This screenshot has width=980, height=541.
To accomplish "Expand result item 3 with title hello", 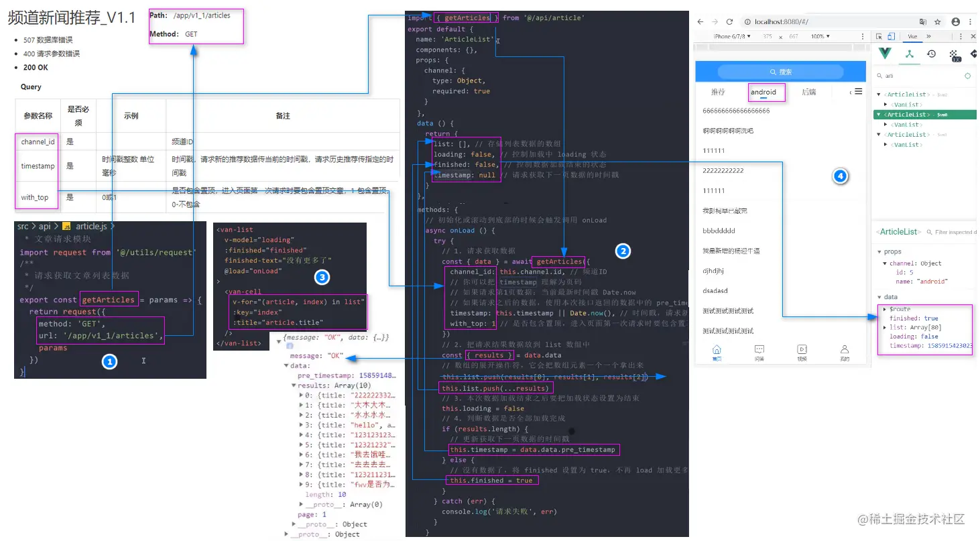I will point(301,425).
